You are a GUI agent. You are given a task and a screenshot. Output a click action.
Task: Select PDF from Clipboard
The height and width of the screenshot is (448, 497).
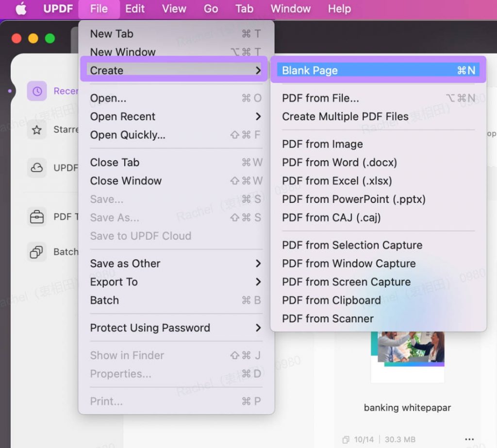click(379, 300)
